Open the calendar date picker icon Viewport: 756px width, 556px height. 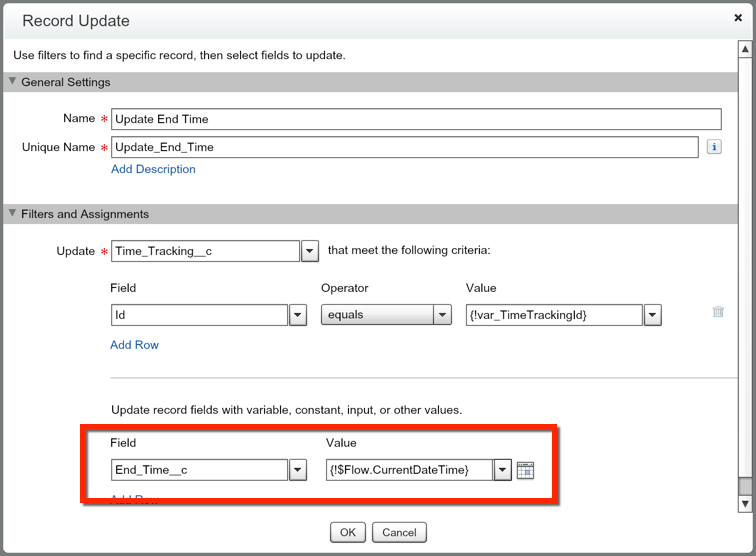tap(526, 470)
